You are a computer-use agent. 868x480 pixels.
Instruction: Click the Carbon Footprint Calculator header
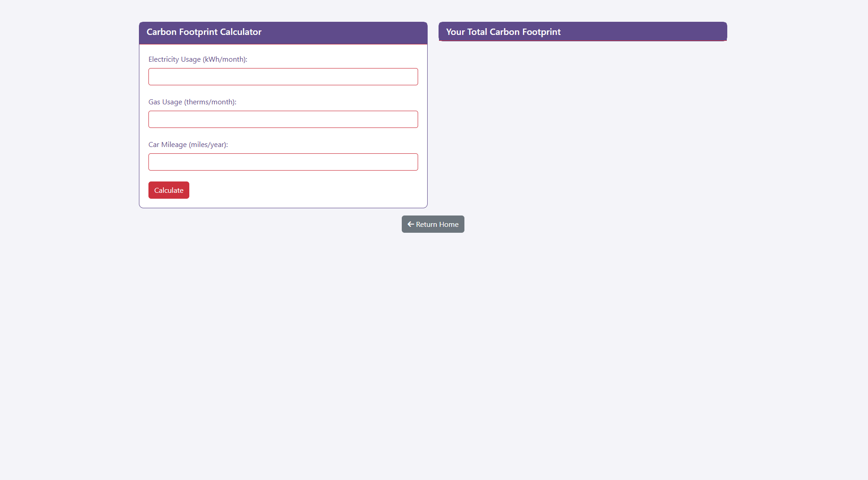click(x=204, y=32)
